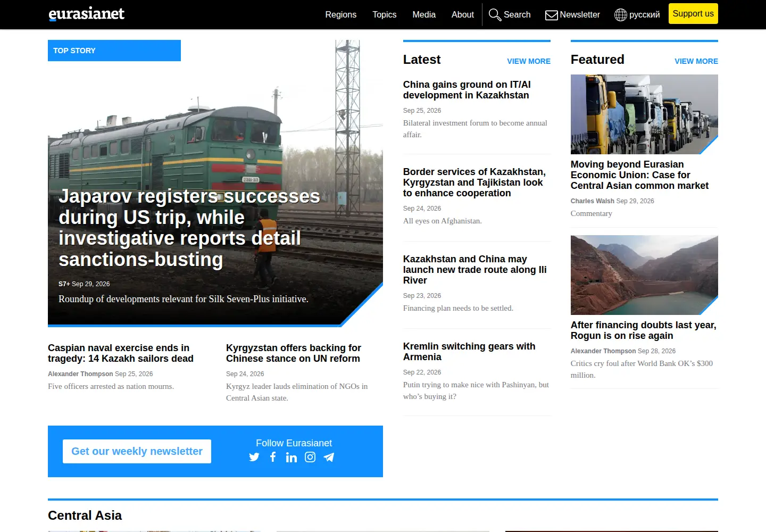Image resolution: width=766 pixels, height=532 pixels.
Task: Click the eurasianet logo
Action: pos(87,14)
